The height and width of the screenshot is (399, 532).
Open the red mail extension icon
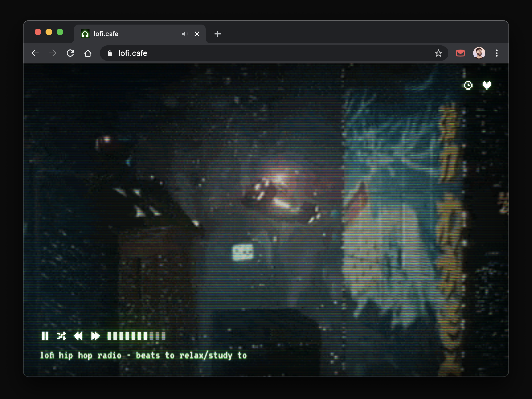point(460,53)
